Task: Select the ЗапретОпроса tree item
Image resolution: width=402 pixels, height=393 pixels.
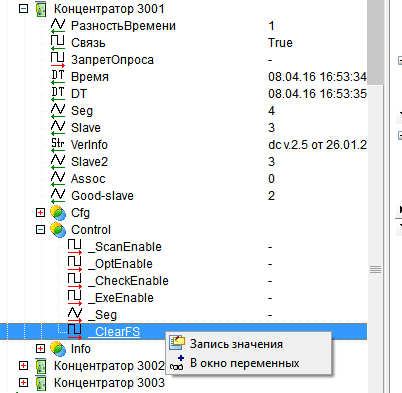Action: [x=112, y=60]
